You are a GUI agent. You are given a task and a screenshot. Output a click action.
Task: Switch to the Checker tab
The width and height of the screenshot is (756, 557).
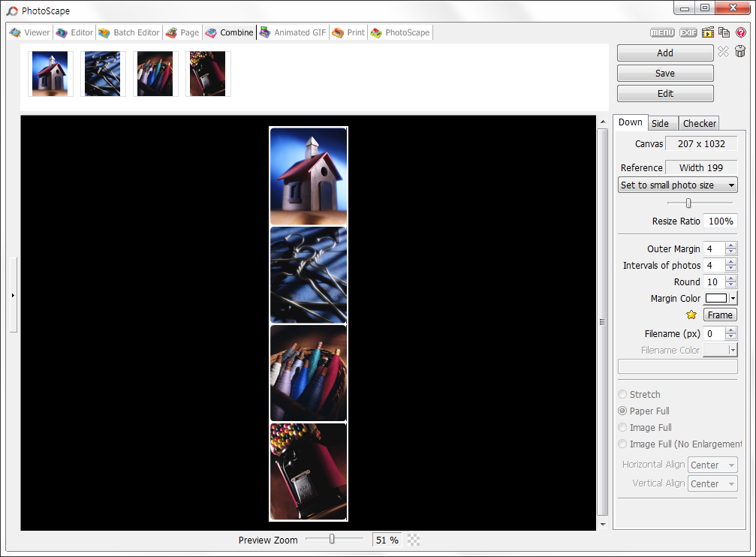click(699, 123)
